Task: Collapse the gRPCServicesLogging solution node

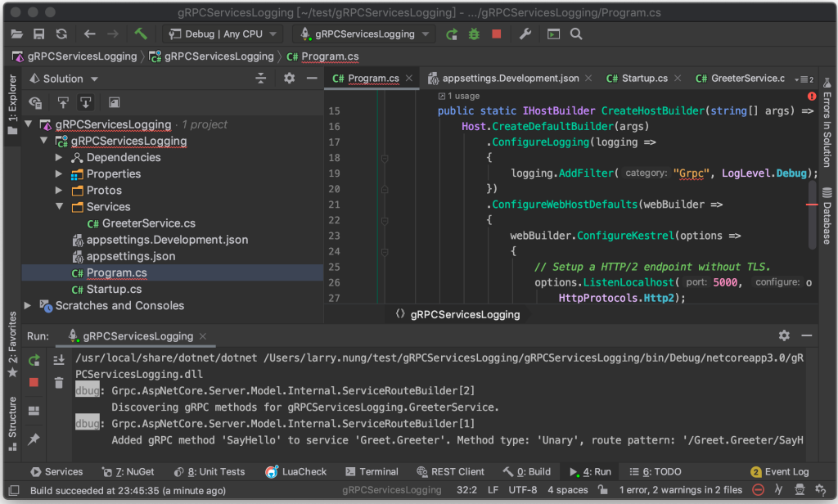Action: pos(29,124)
